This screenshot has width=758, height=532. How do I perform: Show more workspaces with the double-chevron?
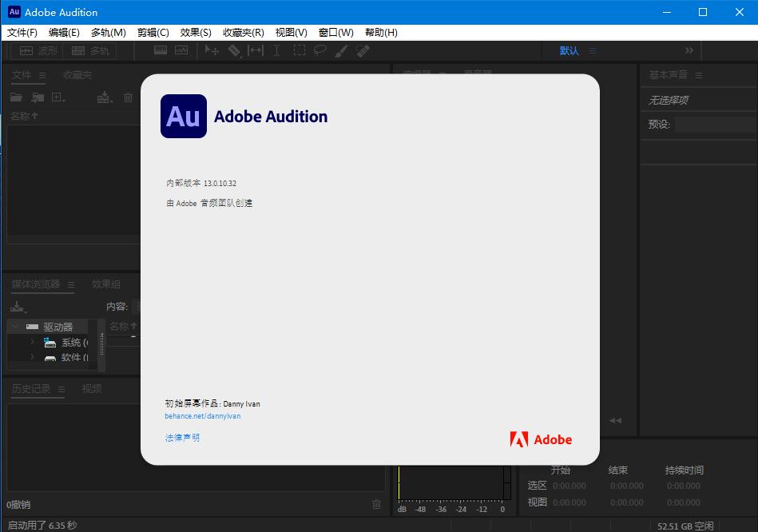point(689,50)
